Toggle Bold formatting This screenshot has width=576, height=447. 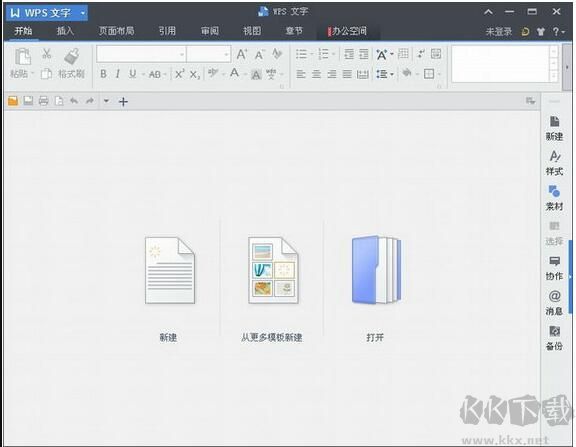point(104,74)
